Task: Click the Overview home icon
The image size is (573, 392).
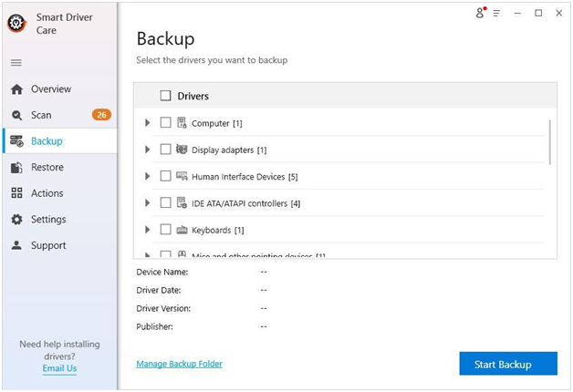Action: pyautogui.click(x=16, y=89)
